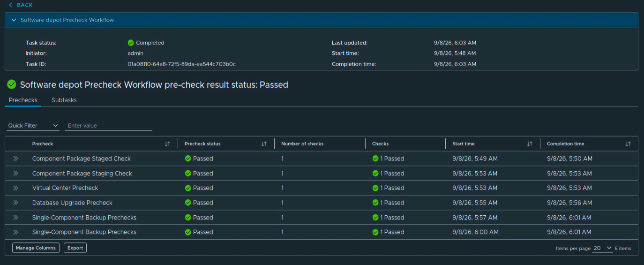Image resolution: width=644 pixels, height=265 pixels.
Task: Expand Single-Component Backup Prechecks row starting 6:00 AM
Action: [x=15, y=232]
